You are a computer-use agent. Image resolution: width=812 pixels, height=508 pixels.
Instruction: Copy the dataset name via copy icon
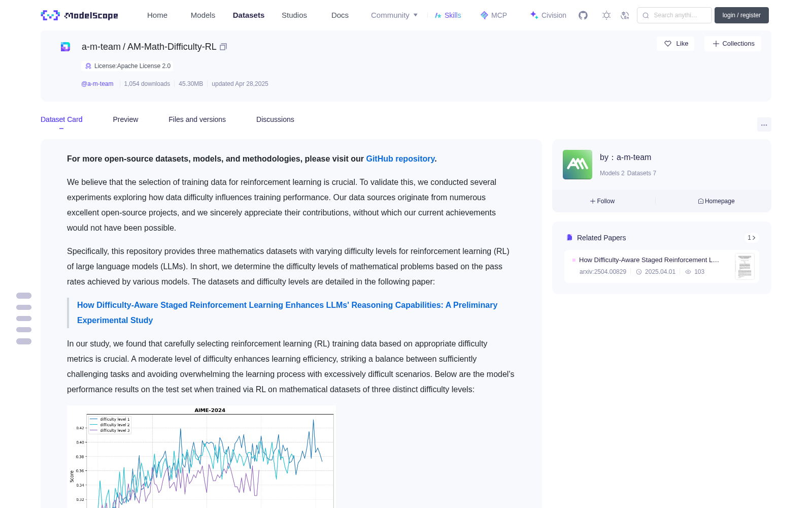pos(223,47)
